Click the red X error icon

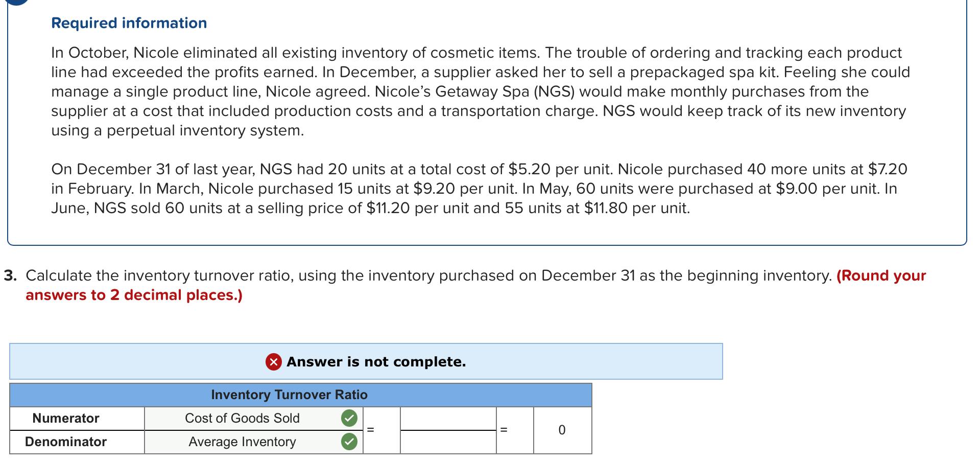273,362
